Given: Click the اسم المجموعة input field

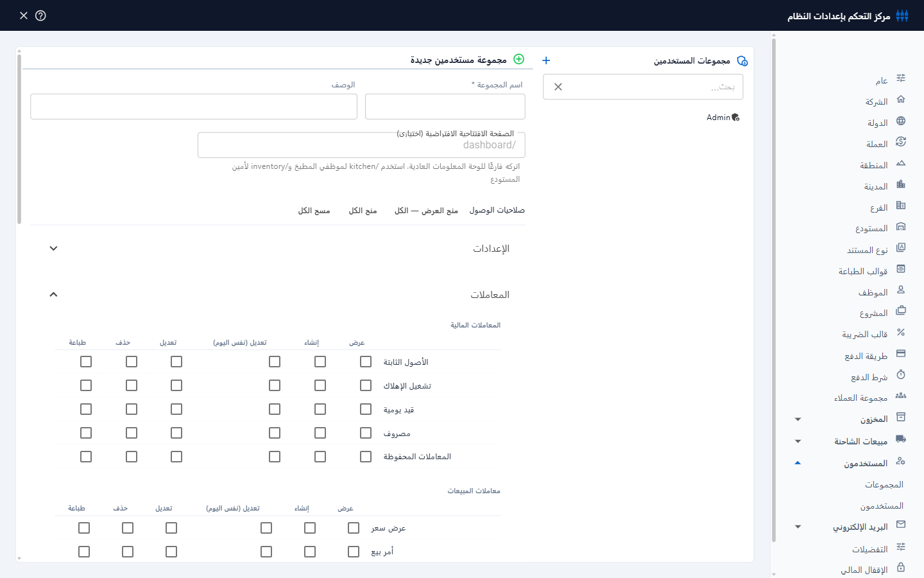Looking at the screenshot, I should pyautogui.click(x=445, y=107).
